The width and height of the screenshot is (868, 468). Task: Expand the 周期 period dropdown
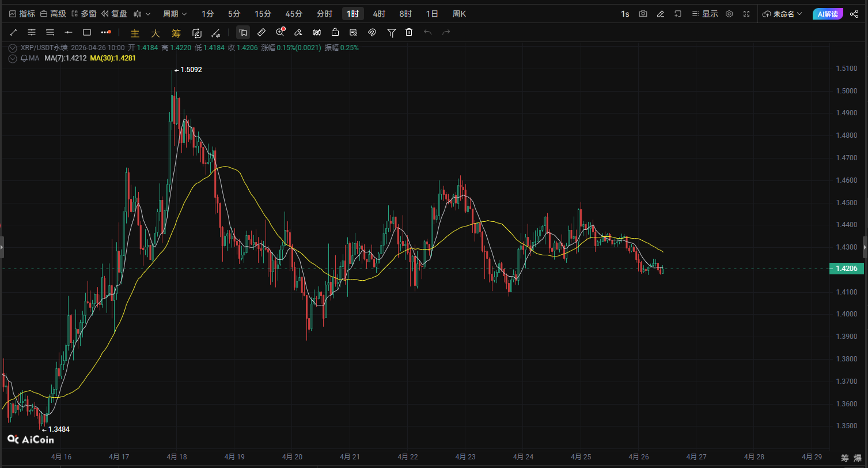tap(175, 14)
